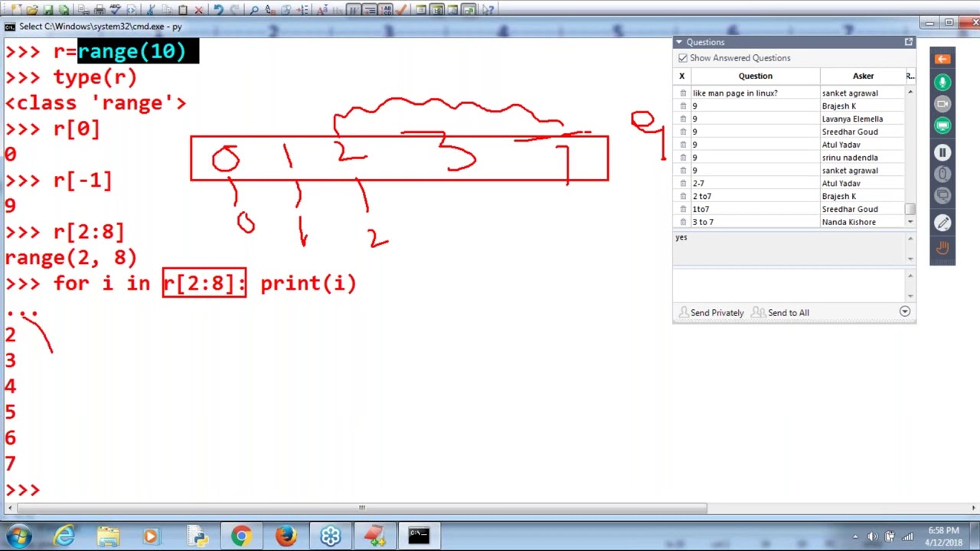Click the X column header
This screenshot has height=551, width=980.
681,76
